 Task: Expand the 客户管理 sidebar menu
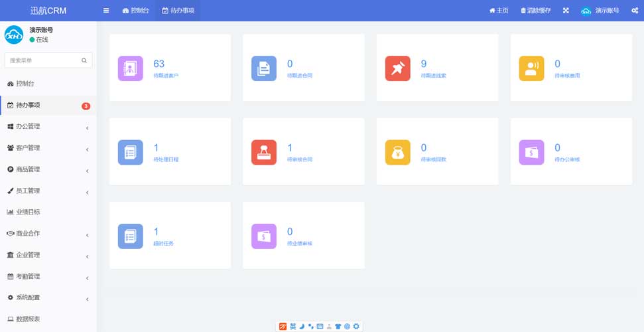[x=48, y=148]
